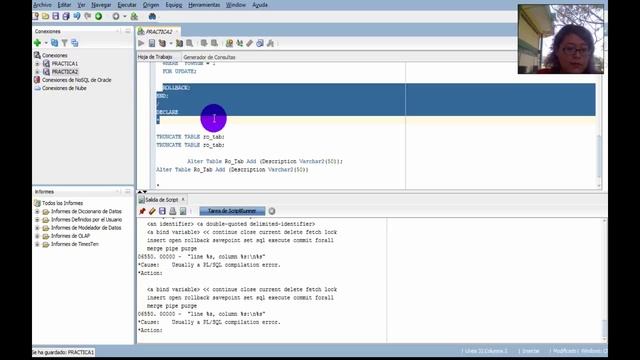
Task: Click the Autotrace icon in worksheet toolbar
Action: pyautogui.click(x=179, y=43)
